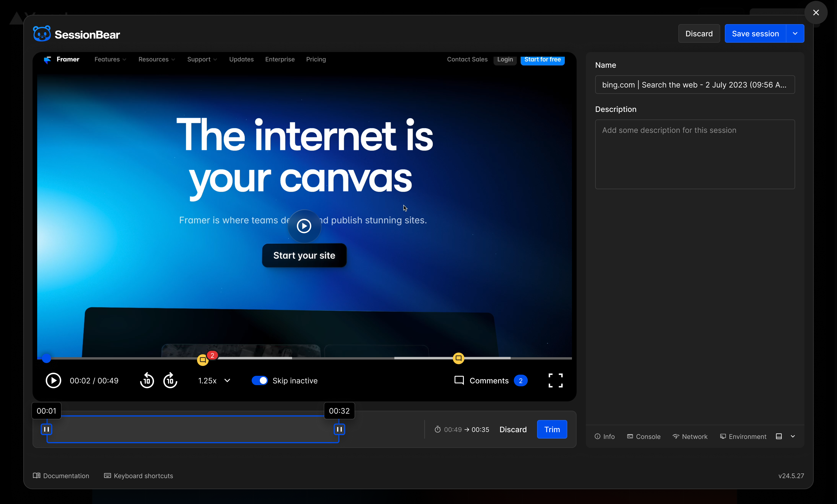
Task: Close the SessionBear dialog with the X
Action: (x=816, y=12)
